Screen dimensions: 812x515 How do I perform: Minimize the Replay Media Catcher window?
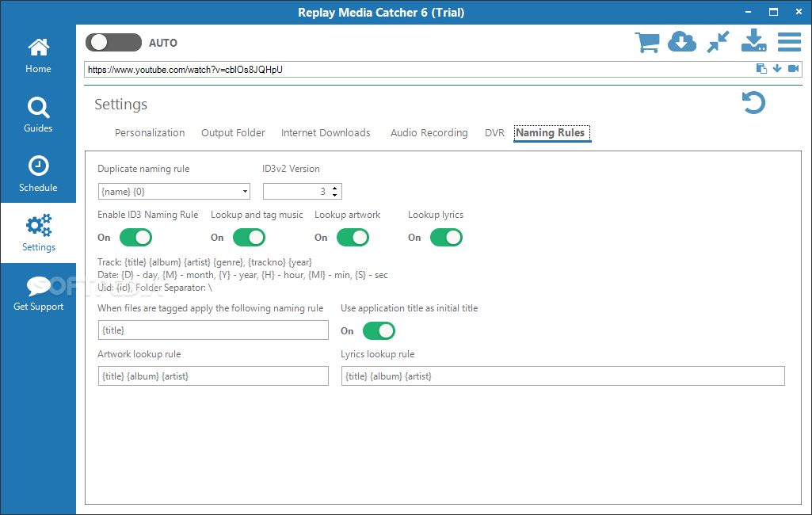749,12
